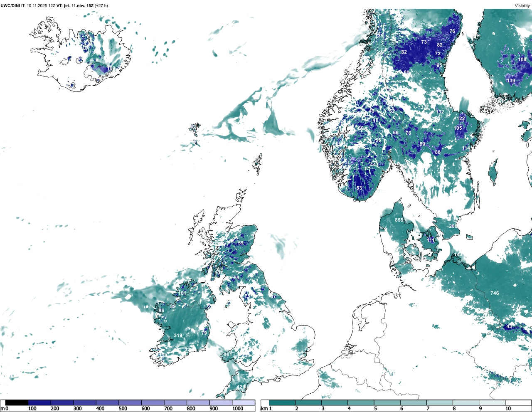Click the '96' value over western Ireland
This screenshot has height=412, width=532.
161,311
